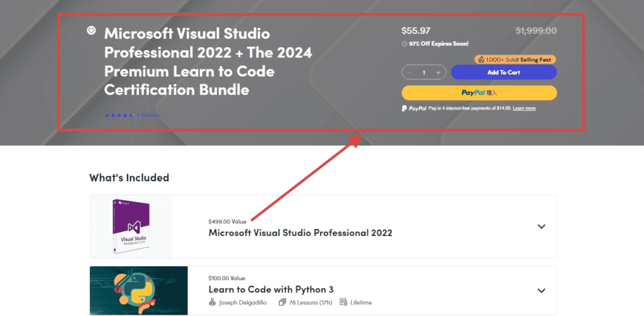Click instructor name Joseph Delgadillo
Viewport: 644px width, 316px height.
pyautogui.click(x=243, y=303)
